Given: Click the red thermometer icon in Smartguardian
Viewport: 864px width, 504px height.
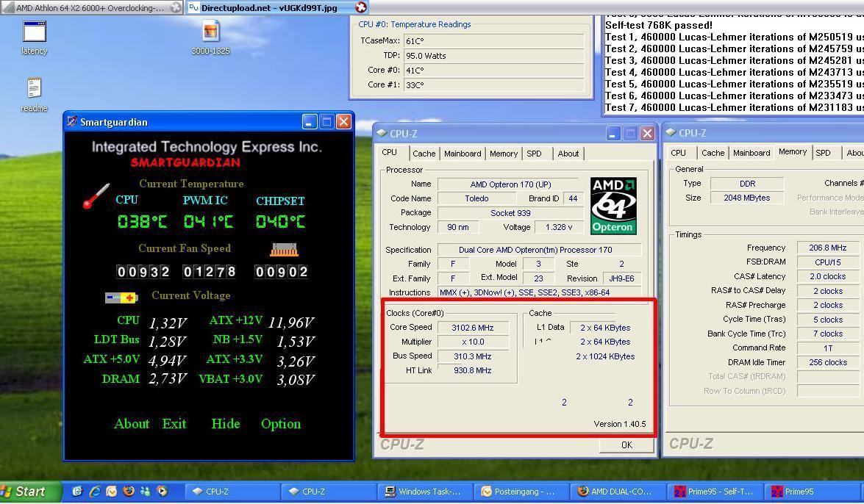Looking at the screenshot, I should click(96, 195).
